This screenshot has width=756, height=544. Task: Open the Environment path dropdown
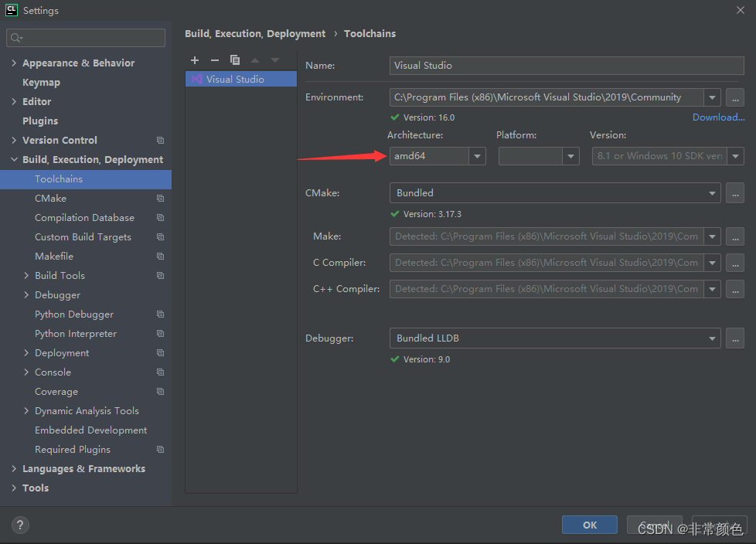click(712, 98)
